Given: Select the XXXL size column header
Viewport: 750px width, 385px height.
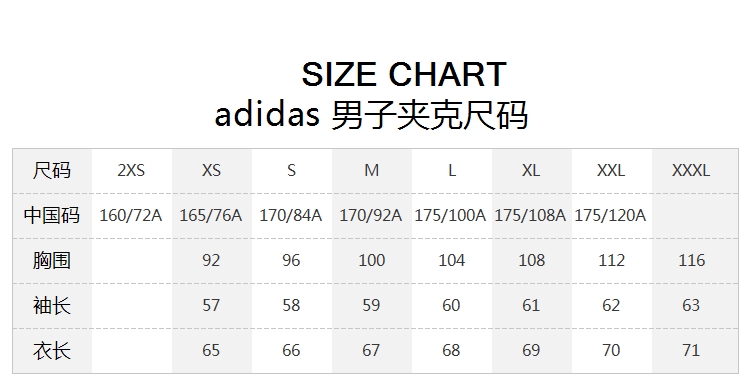Looking at the screenshot, I should (691, 170).
